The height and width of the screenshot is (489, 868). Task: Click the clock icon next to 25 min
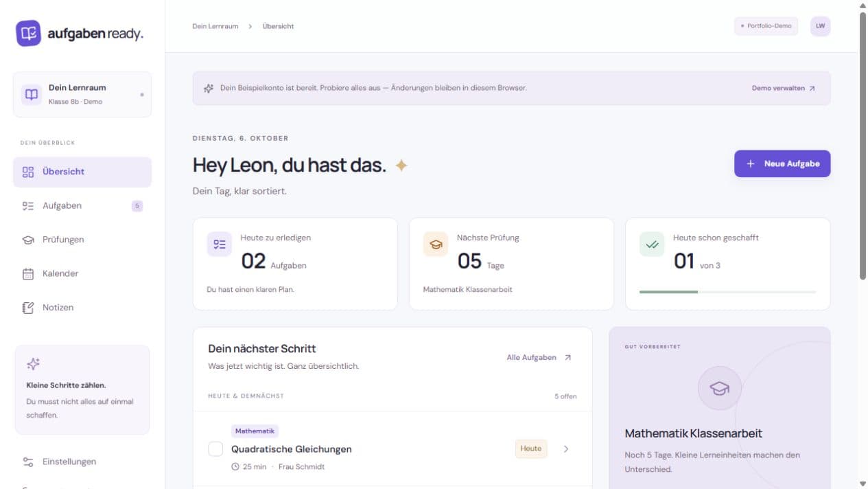[235, 467]
